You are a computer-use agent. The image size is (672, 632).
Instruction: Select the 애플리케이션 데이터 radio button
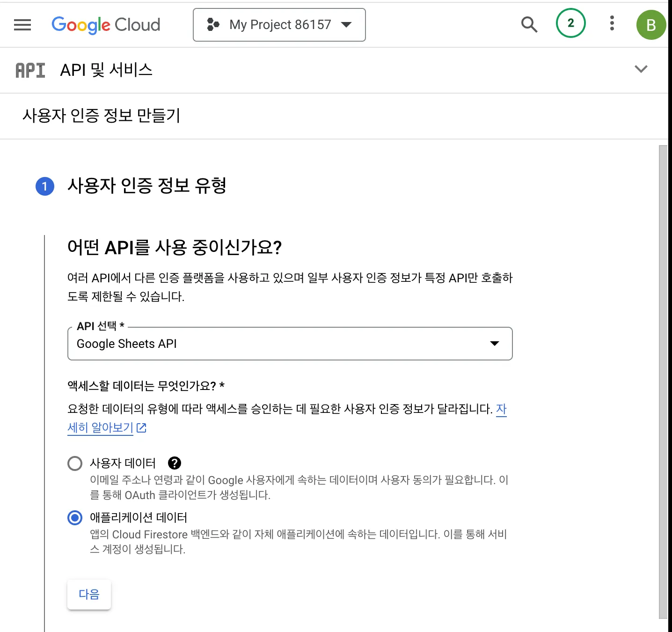[x=75, y=518]
